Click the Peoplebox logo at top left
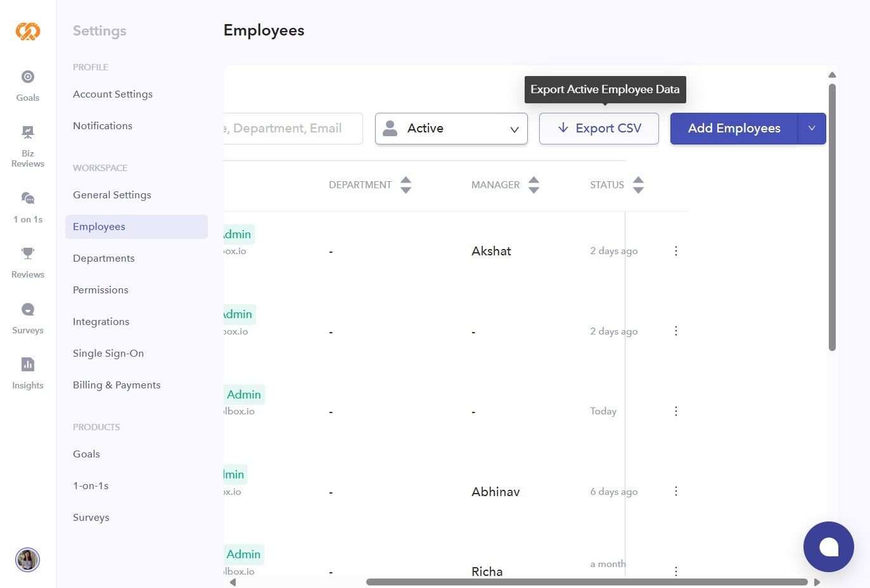This screenshot has height=588, width=870. point(27,30)
